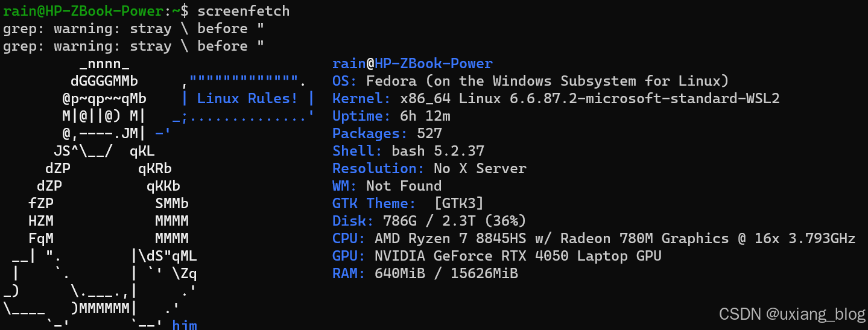Viewport: 868px width, 330px height.
Task: Click the second grep warning line
Action: tap(134, 46)
